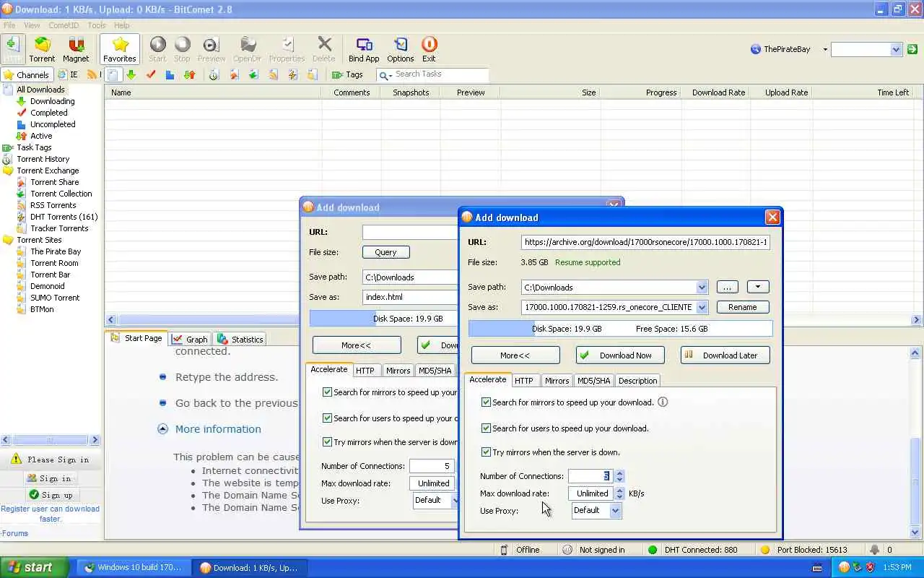Click the Number of Connections field in front dialog
The width and height of the screenshot is (924, 578).
[591, 476]
